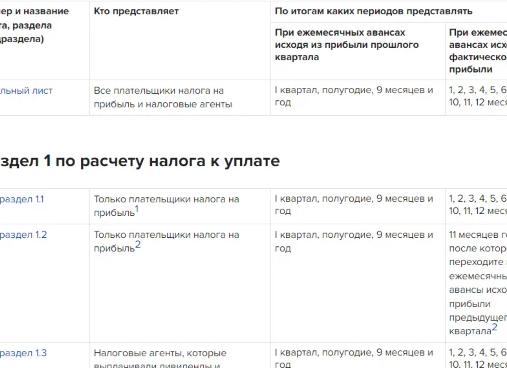Viewport: 507px width, 368px height.
Task: Open footnote 1 after the раздел 1.1 'прибыль'
Action: pyautogui.click(x=137, y=210)
